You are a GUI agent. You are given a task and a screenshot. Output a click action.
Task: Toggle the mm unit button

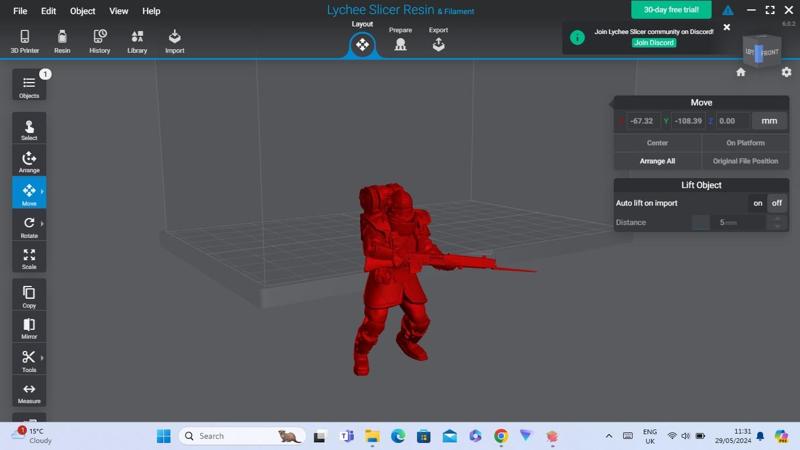click(769, 121)
